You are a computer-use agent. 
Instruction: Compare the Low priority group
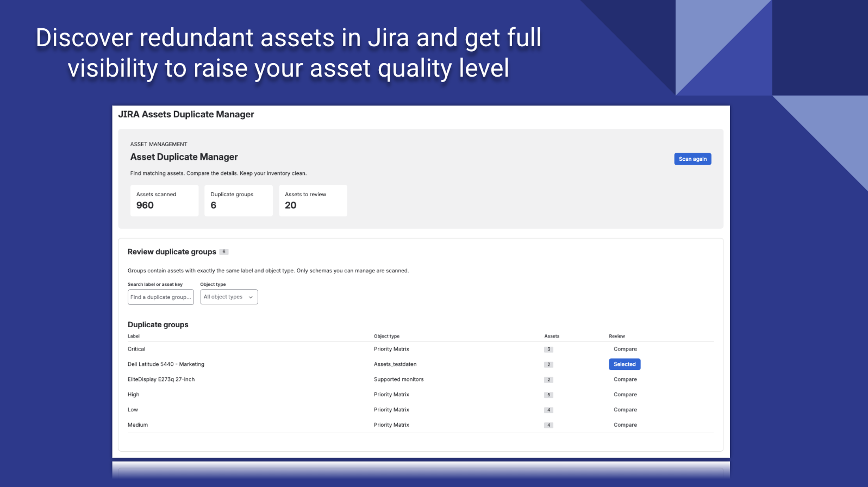pyautogui.click(x=625, y=410)
